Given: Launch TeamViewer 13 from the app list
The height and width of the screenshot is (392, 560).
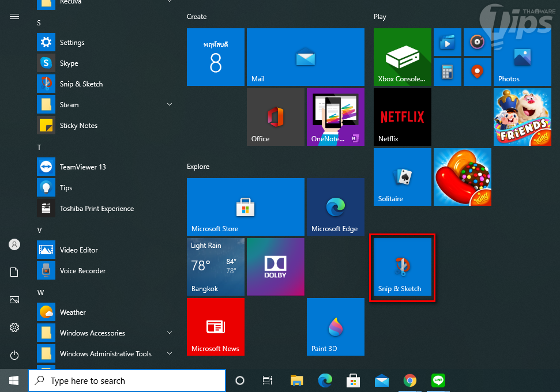Looking at the screenshot, I should point(82,167).
